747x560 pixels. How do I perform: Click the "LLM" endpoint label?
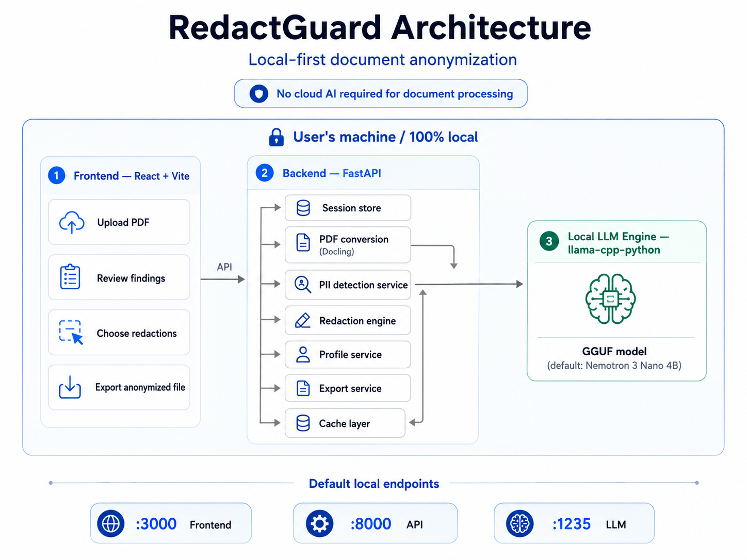pos(616,525)
